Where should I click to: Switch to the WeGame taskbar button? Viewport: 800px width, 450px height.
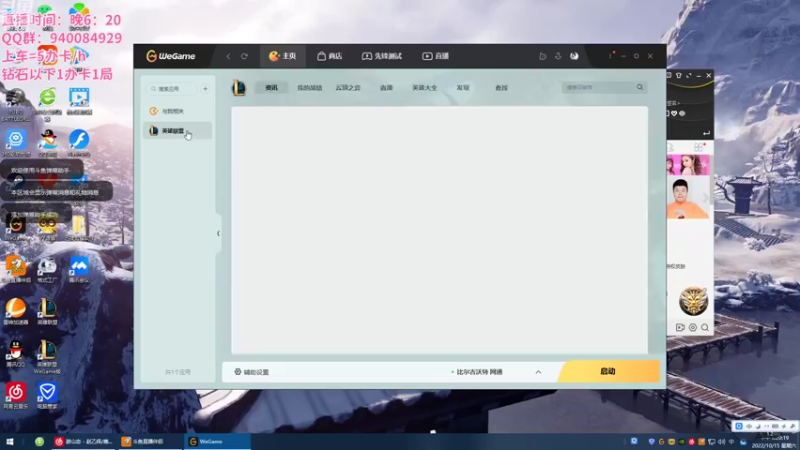[217, 441]
